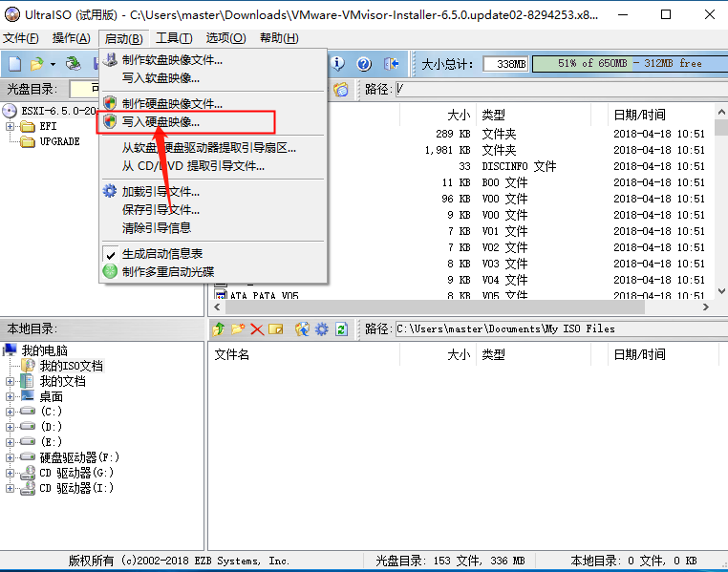Click the exit door toolbar icon

pos(391,64)
